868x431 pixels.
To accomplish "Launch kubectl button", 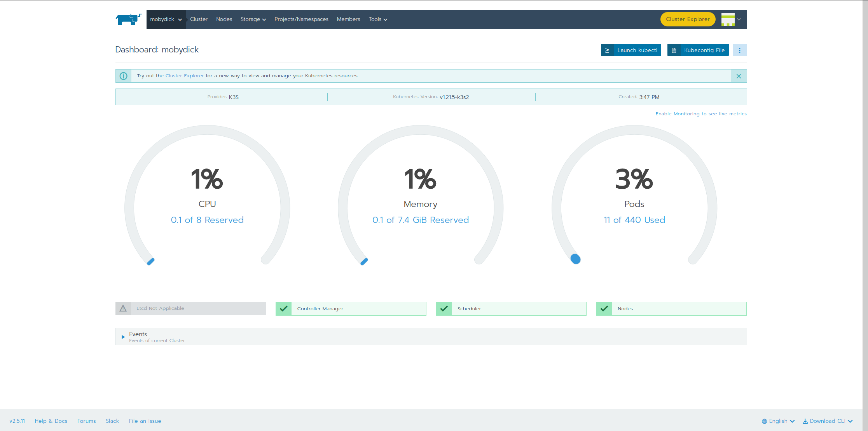I will tap(631, 50).
